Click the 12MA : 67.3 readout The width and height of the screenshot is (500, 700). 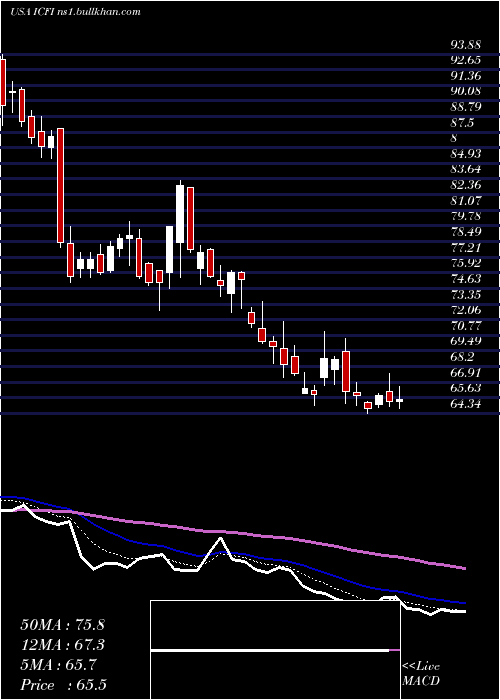click(x=63, y=645)
